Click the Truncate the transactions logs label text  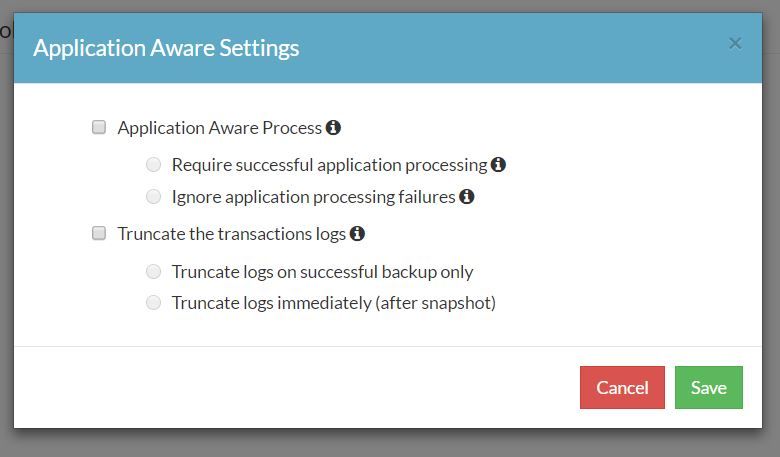click(x=232, y=234)
